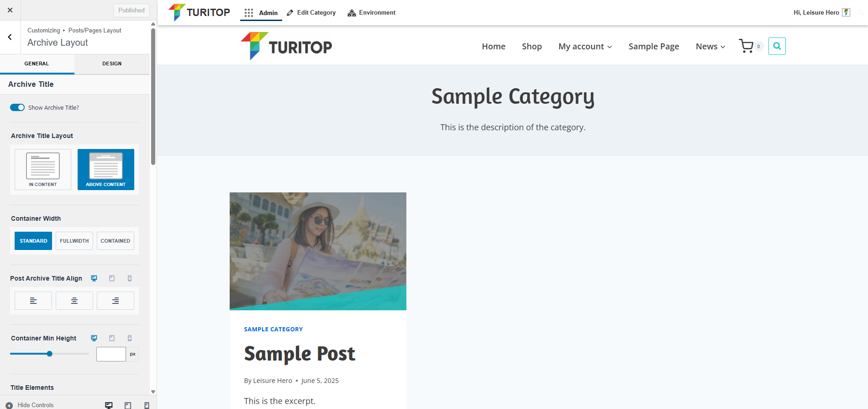Select right align for archive title

pyautogui.click(x=116, y=301)
